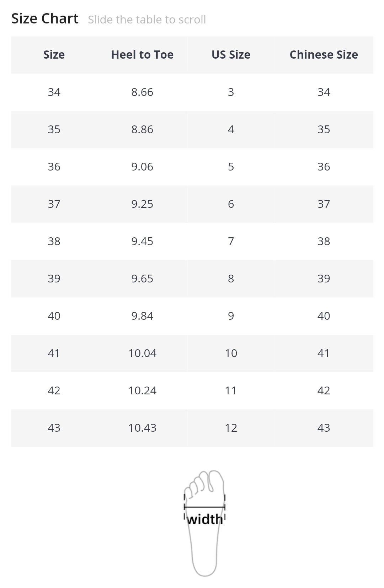
Task: Select the Chinese Size column header
Action: [x=324, y=55]
